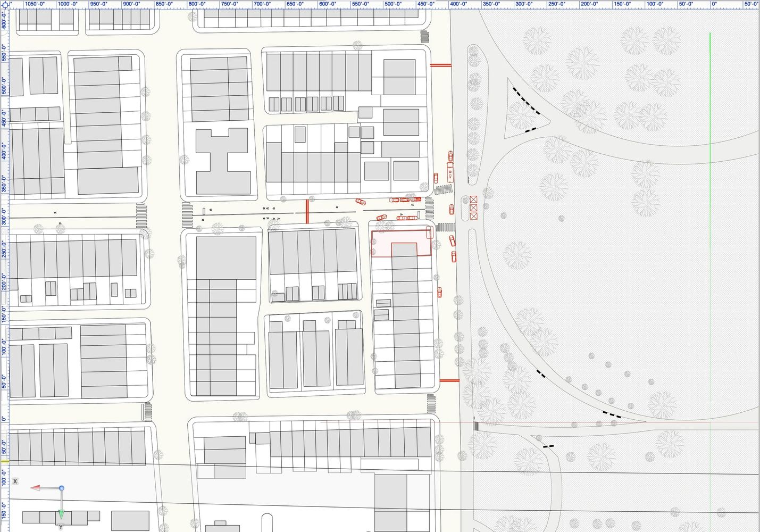Click the 750'-0" mark on the top ruler
Image resolution: width=760 pixels, height=532 pixels.
pyautogui.click(x=229, y=4)
